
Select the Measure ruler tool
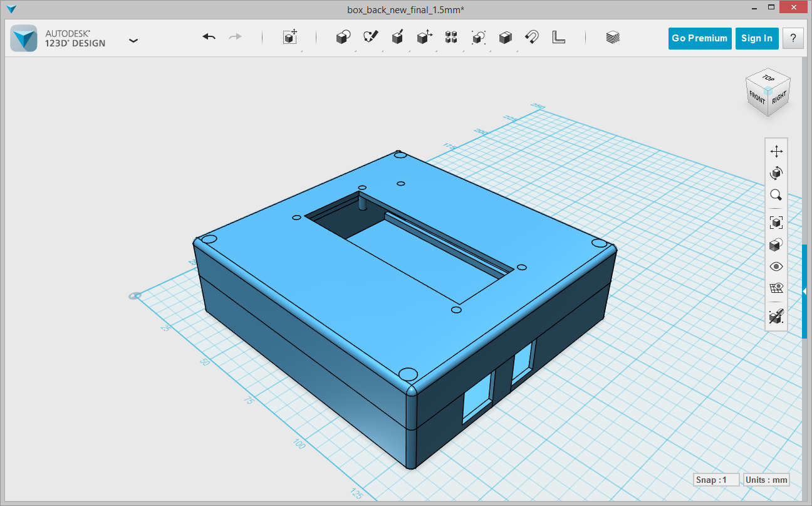[558, 38]
